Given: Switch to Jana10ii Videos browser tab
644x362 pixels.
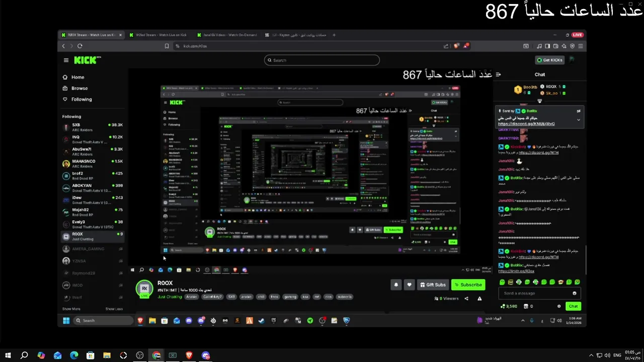Looking at the screenshot, I should coord(226,35).
